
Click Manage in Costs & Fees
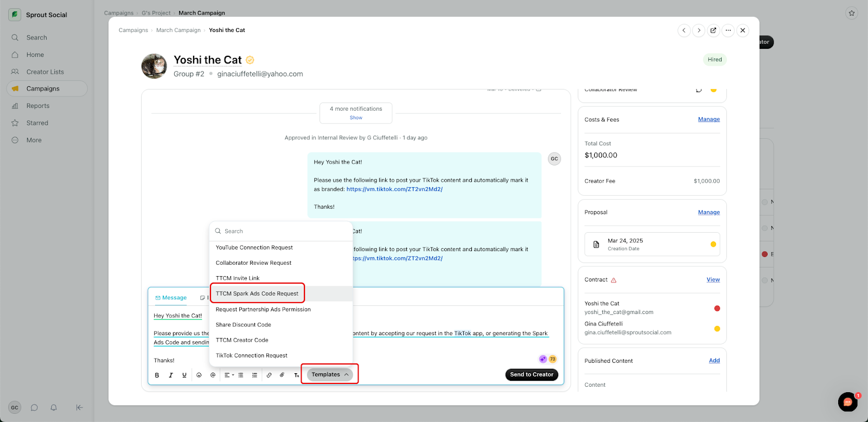[709, 119]
